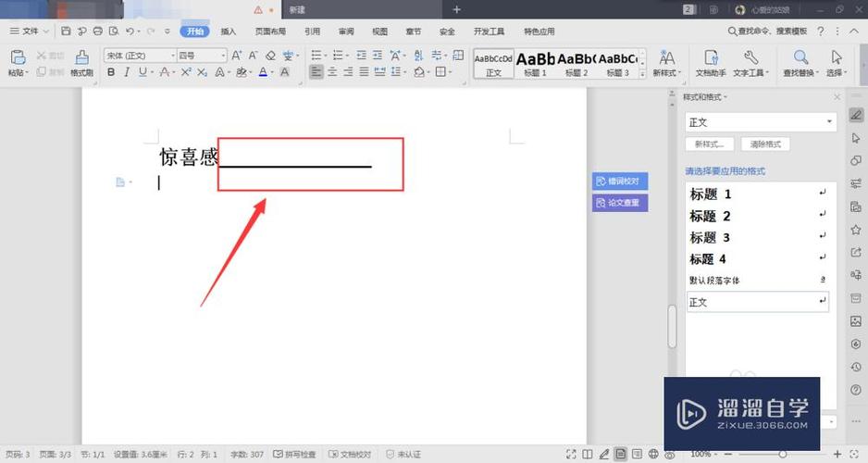Toggle Superscript formatting
Image resolution: width=868 pixels, height=463 pixels.
click(x=186, y=72)
